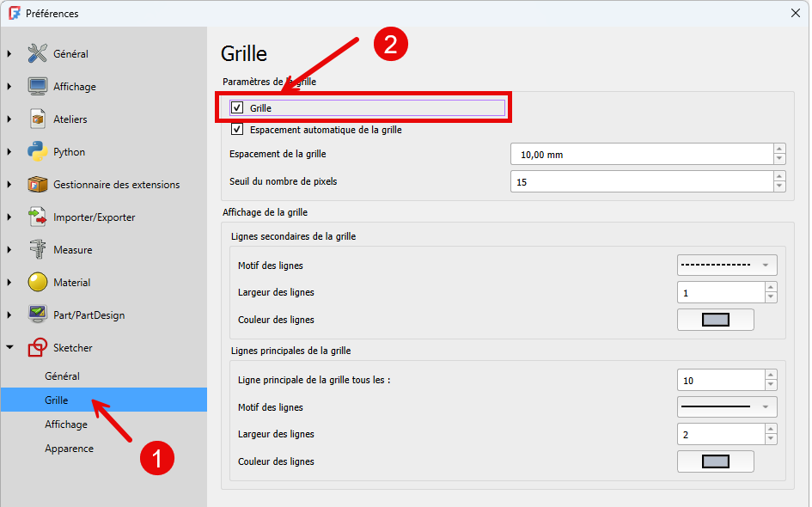Click the Seuil du nombre de pixels field

[x=642, y=182]
